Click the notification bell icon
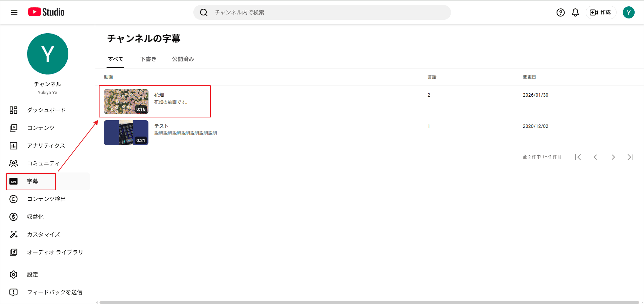644x304 pixels. click(x=575, y=12)
